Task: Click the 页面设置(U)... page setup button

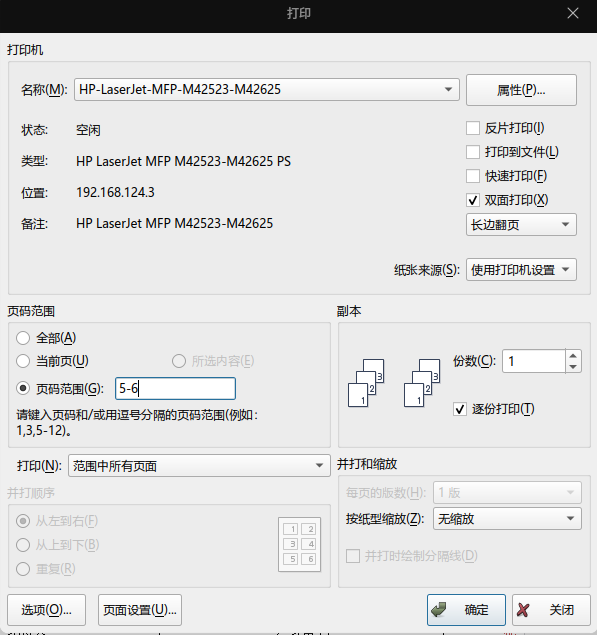Action: pyautogui.click(x=140, y=610)
